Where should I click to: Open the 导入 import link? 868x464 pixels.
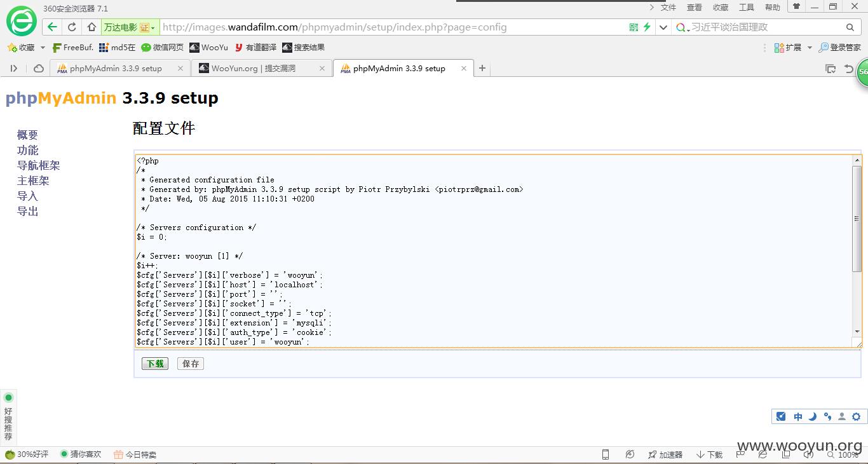[28, 196]
